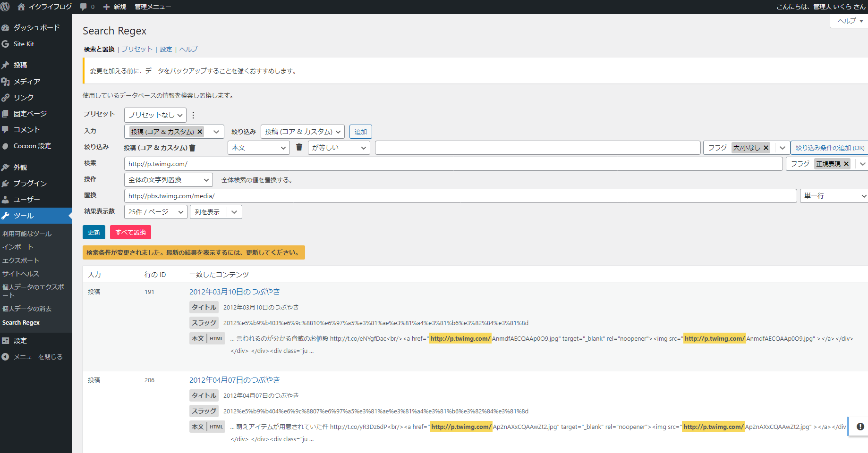Remove the 正規表現 flag tag
868x453 pixels.
[846, 164]
